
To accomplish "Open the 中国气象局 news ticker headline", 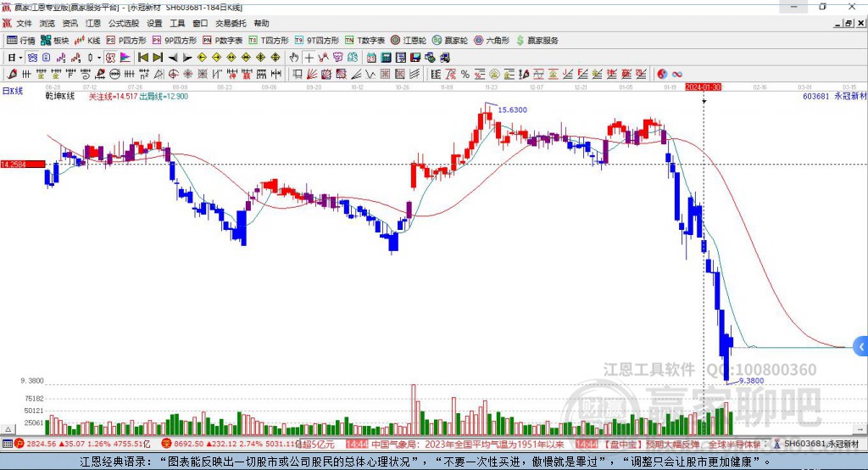I will (x=467, y=444).
